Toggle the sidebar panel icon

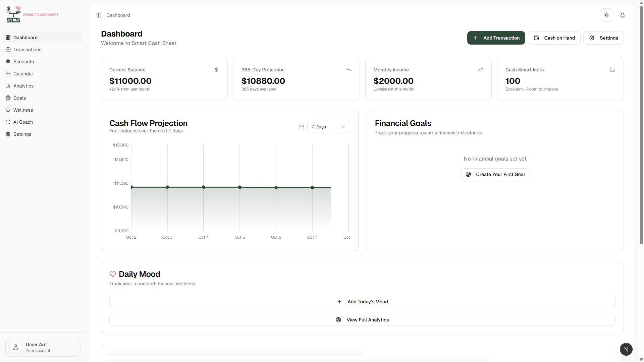pyautogui.click(x=99, y=15)
